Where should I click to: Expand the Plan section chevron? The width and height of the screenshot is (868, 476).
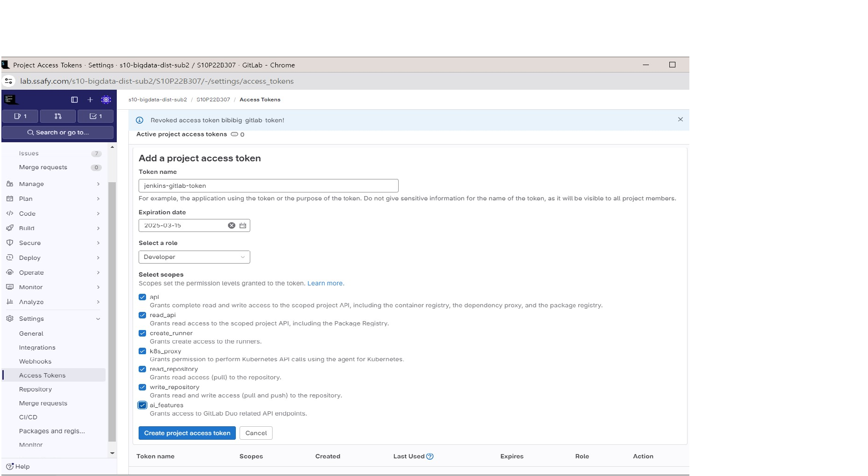point(98,199)
